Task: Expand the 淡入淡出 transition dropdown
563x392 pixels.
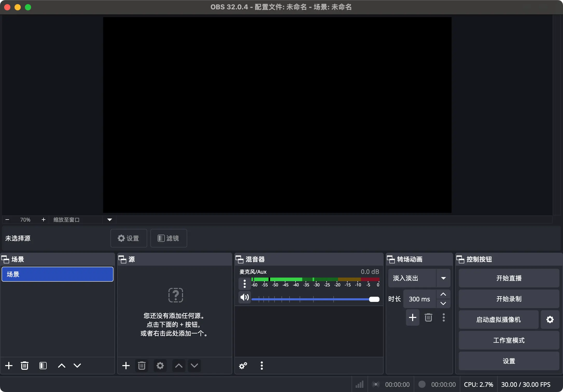Action: click(x=443, y=278)
